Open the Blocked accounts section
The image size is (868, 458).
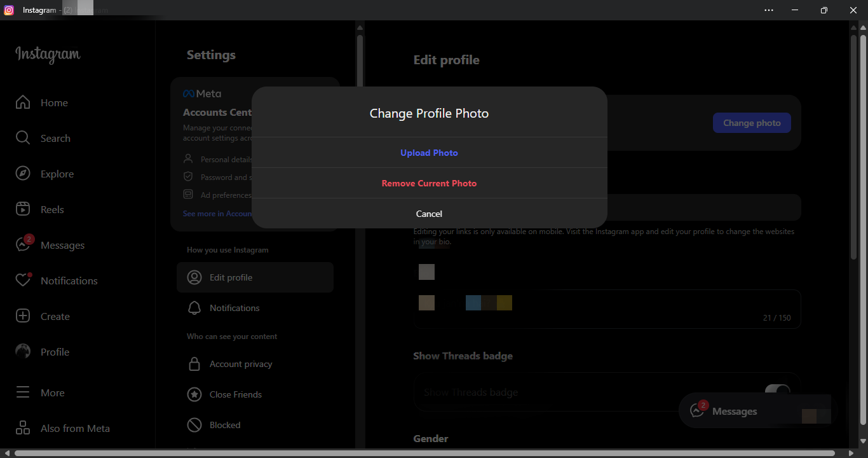coord(225,425)
